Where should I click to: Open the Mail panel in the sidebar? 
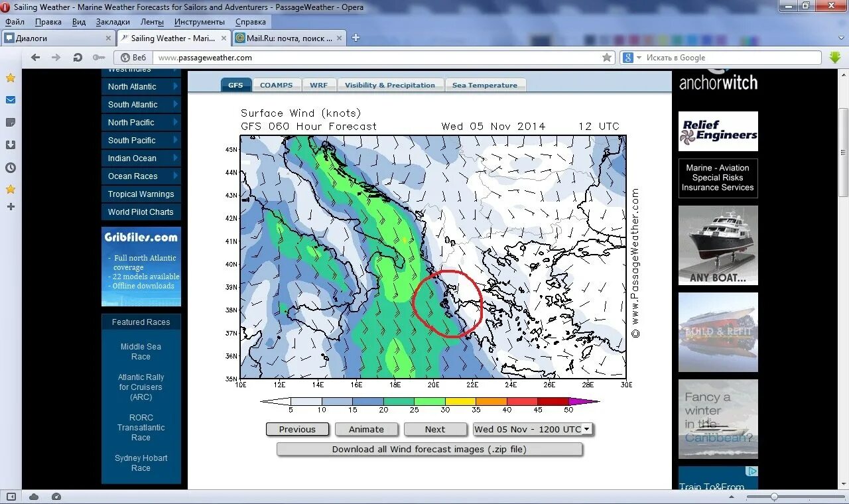tap(10, 101)
